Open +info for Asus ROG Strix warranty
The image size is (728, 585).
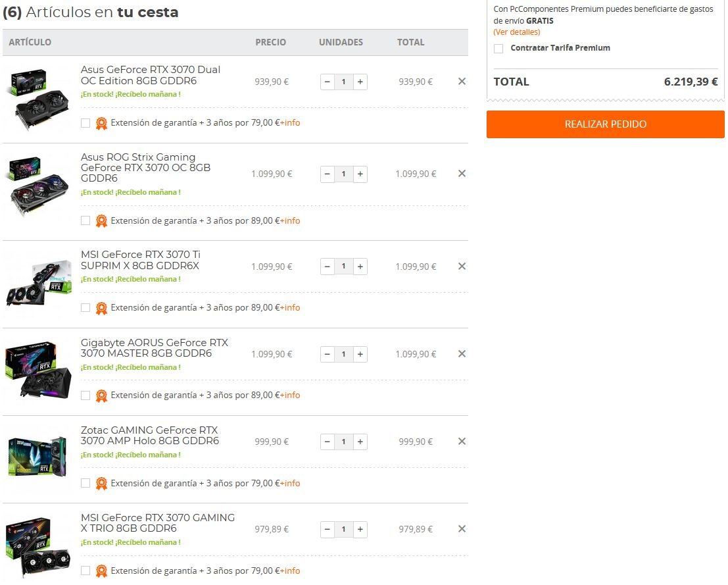pos(290,220)
